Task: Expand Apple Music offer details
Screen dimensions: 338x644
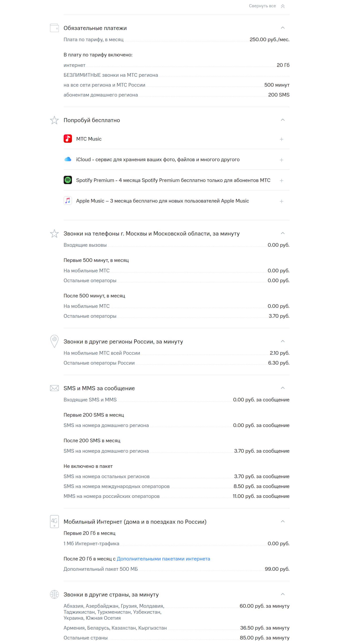Action: [x=281, y=201]
